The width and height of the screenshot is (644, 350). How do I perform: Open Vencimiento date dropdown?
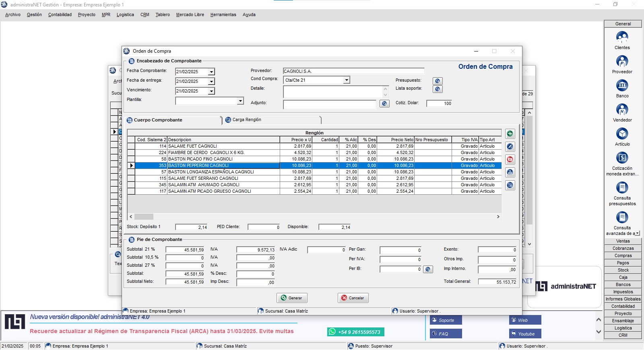211,91
